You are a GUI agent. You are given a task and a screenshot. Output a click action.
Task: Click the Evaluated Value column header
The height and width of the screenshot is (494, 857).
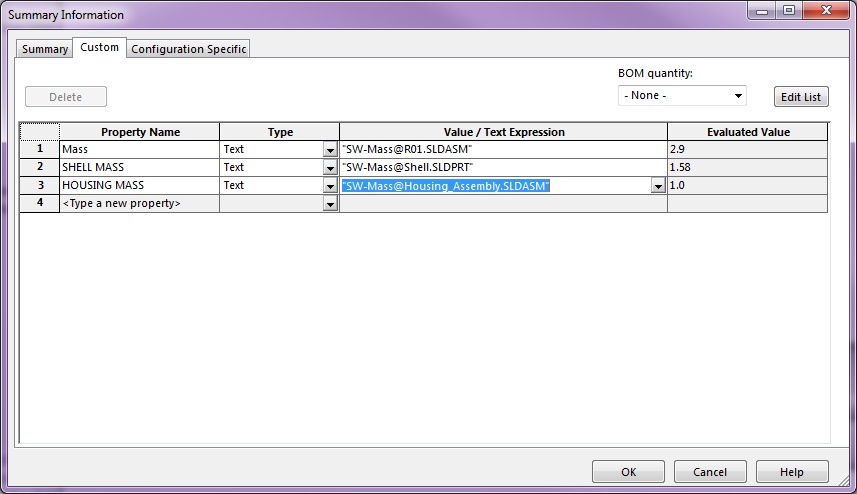[x=748, y=132]
